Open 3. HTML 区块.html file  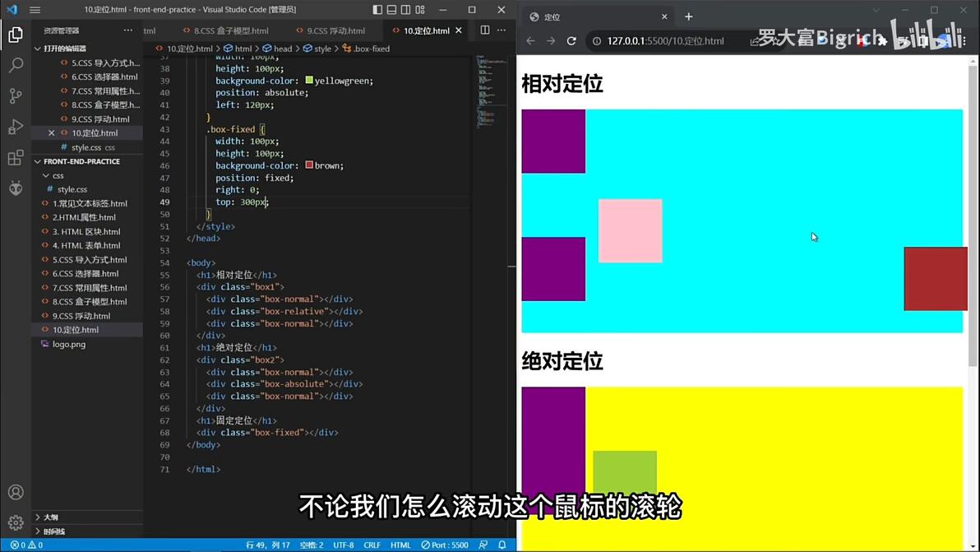[86, 231]
